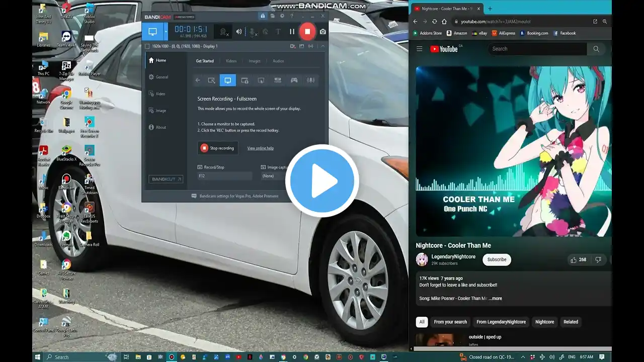Open Bandicam help question mark icon
The height and width of the screenshot is (362, 644).
291,16
